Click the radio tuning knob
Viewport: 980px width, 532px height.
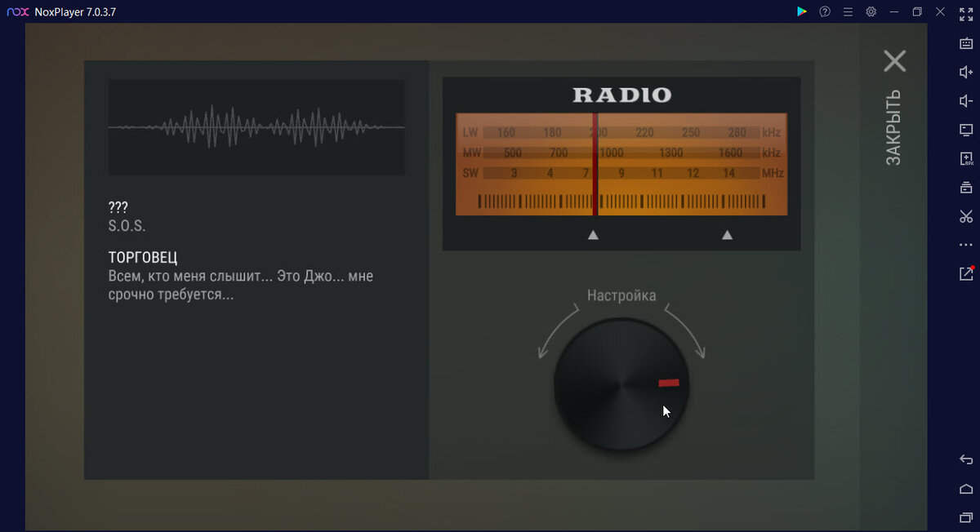coord(621,384)
